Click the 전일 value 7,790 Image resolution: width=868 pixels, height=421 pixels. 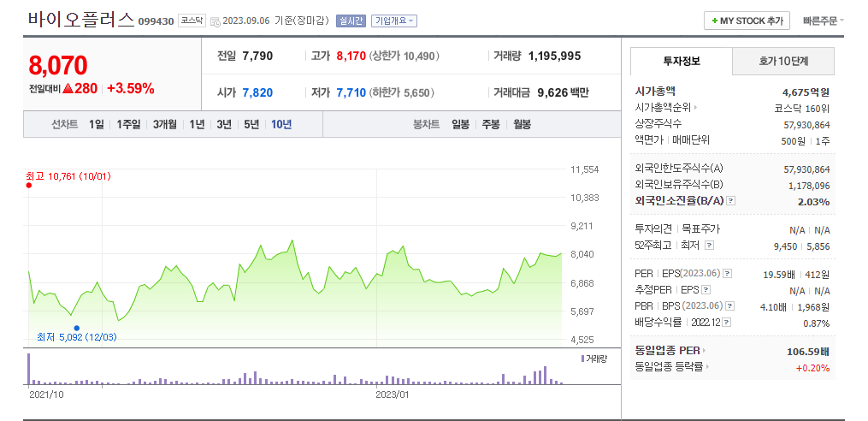click(257, 56)
